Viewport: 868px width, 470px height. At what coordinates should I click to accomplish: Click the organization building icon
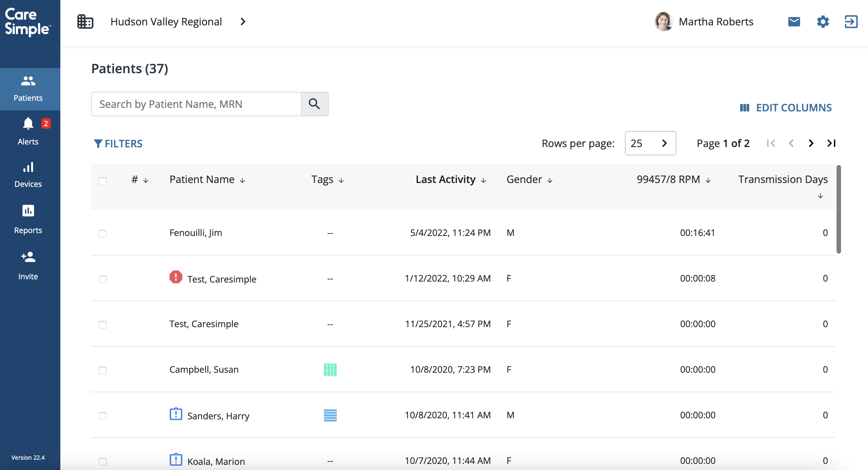[x=85, y=22]
